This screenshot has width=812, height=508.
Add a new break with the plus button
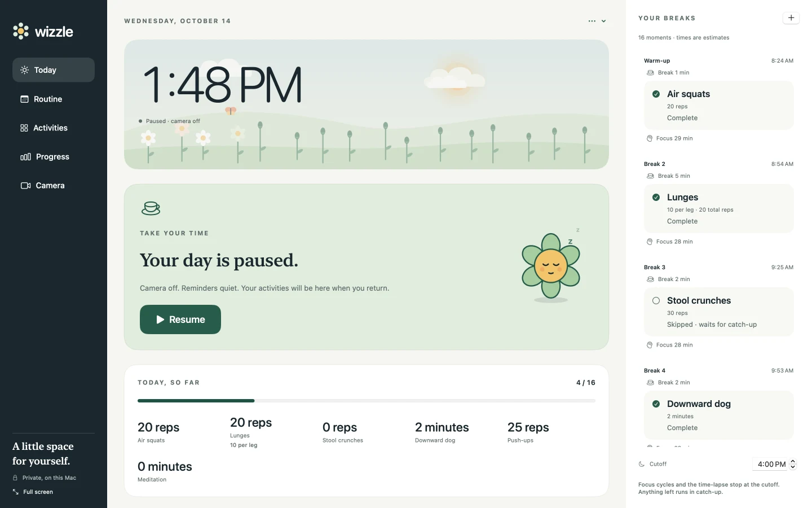(791, 18)
